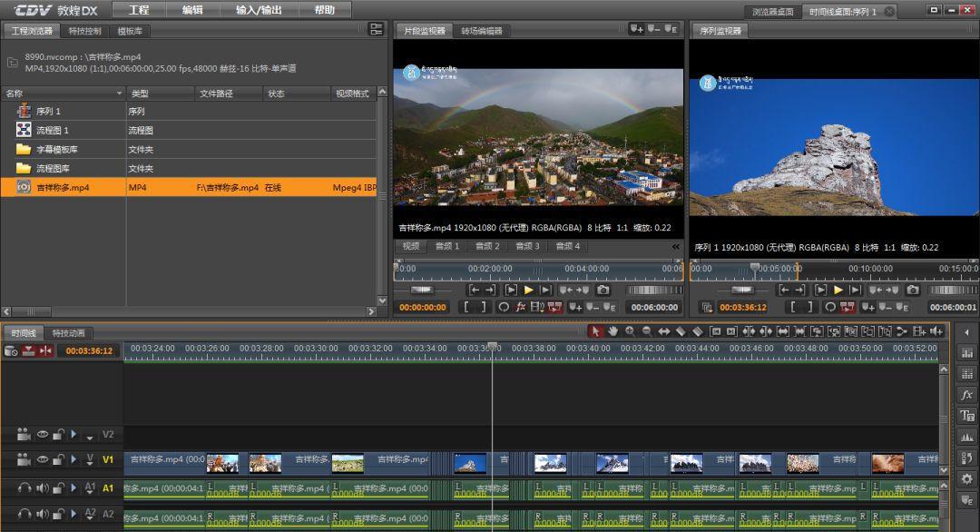Image resolution: width=980 pixels, height=532 pixels.
Task: Click the timeline timecode field 00:03:36:12
Action: pyautogui.click(x=89, y=350)
